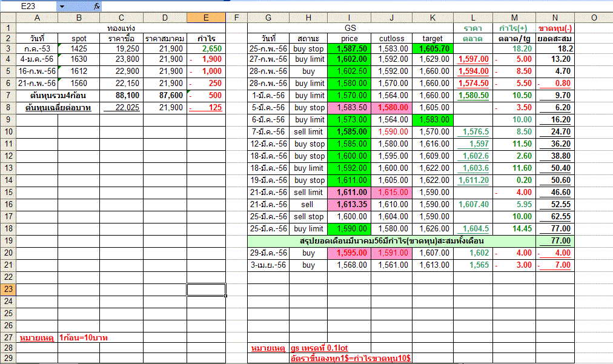
Task: Select column O header
Action: tap(594, 18)
